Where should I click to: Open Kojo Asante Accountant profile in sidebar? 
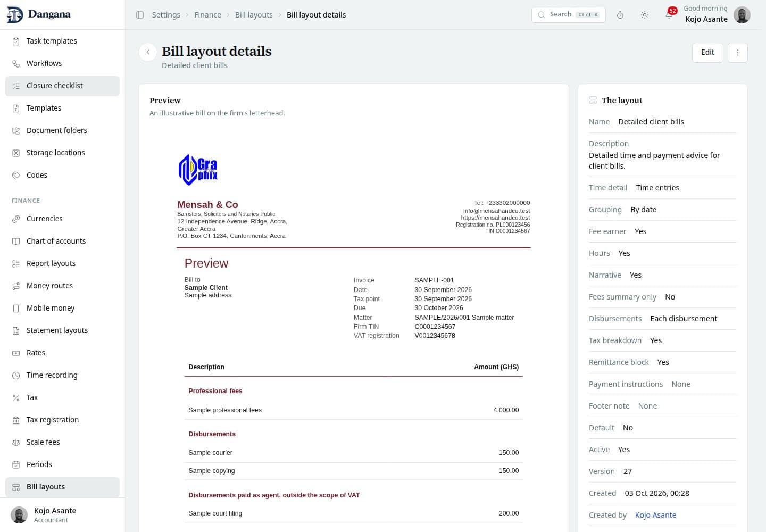(x=62, y=515)
